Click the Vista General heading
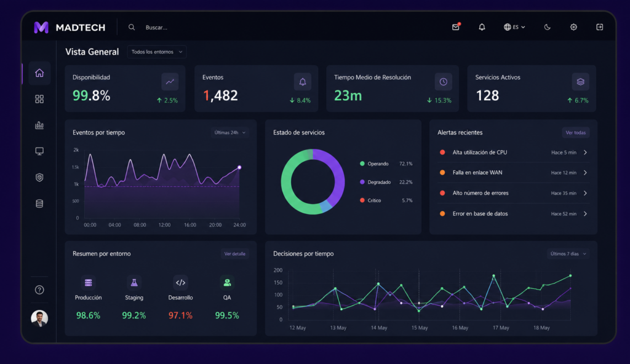 coord(92,52)
